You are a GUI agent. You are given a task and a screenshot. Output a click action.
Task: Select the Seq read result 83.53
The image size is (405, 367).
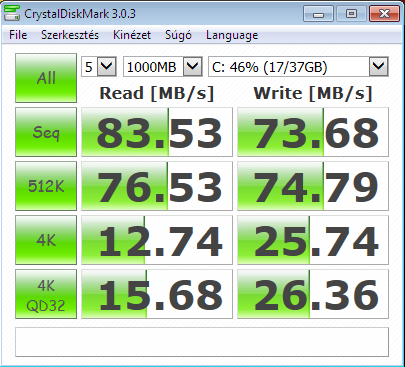157,132
